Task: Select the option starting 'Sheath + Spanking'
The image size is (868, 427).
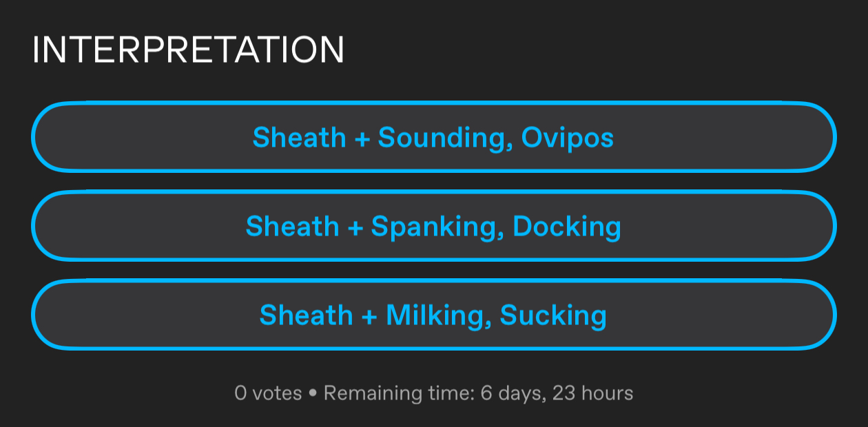Action: [x=433, y=226]
